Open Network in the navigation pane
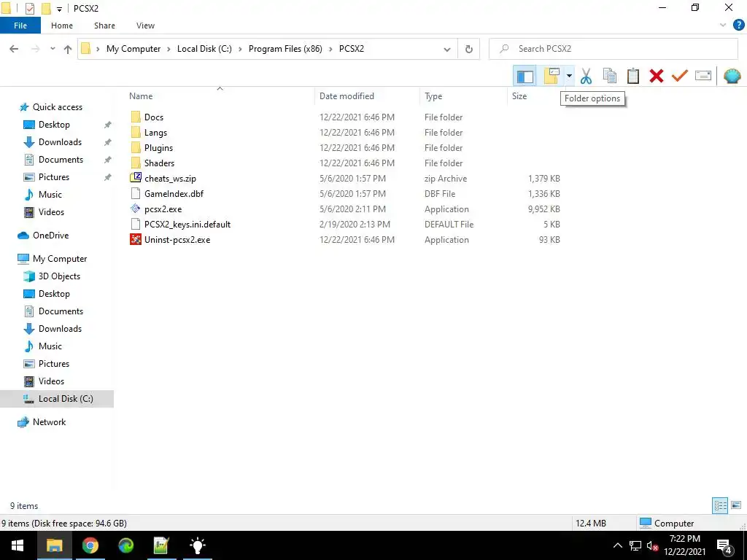The image size is (747, 560). click(x=49, y=422)
